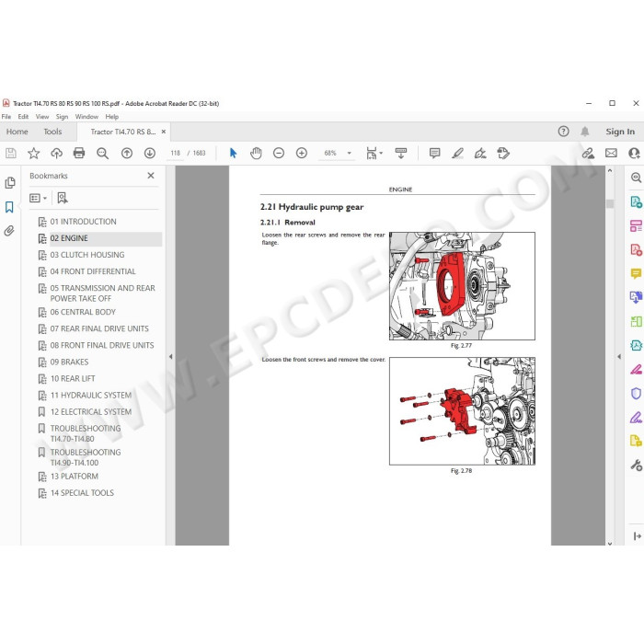This screenshot has width=644, height=644.
Task: Bookmark file with the star icon
Action: tap(34, 154)
